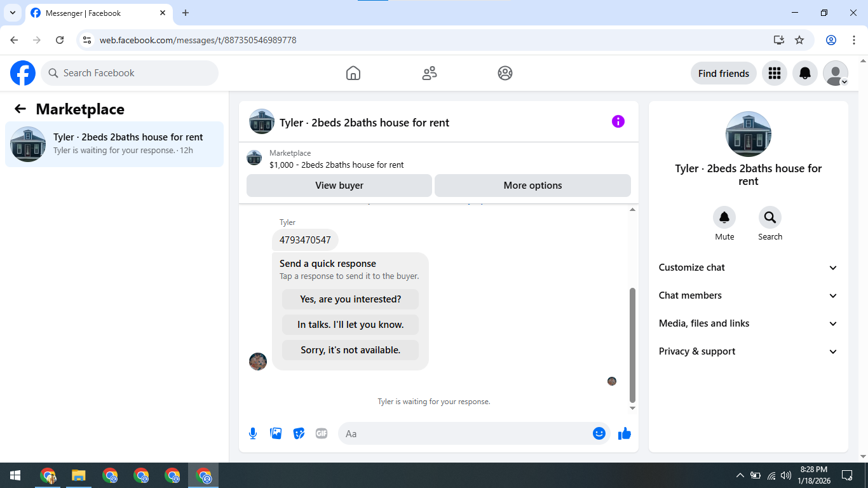Click the More options button
The width and height of the screenshot is (868, 488).
click(x=532, y=186)
